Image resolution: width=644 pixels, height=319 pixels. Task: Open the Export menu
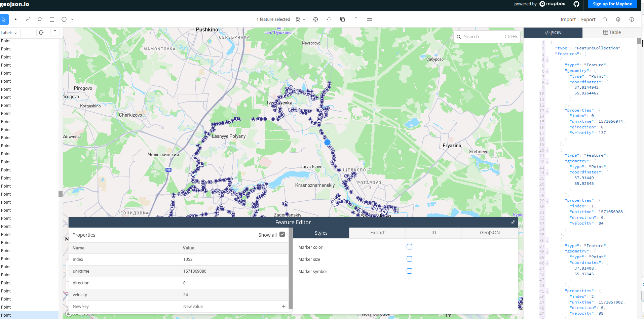(x=588, y=19)
